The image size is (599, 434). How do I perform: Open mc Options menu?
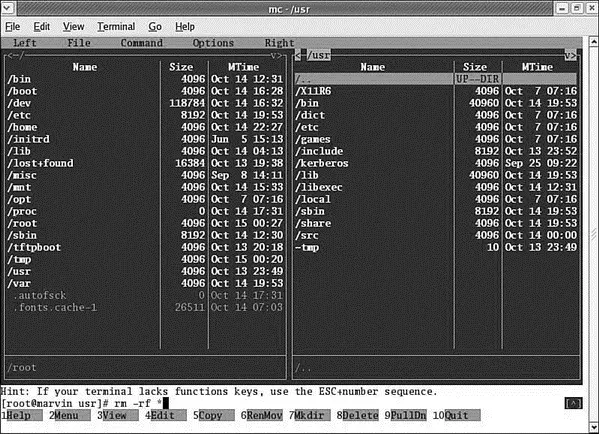coord(213,43)
